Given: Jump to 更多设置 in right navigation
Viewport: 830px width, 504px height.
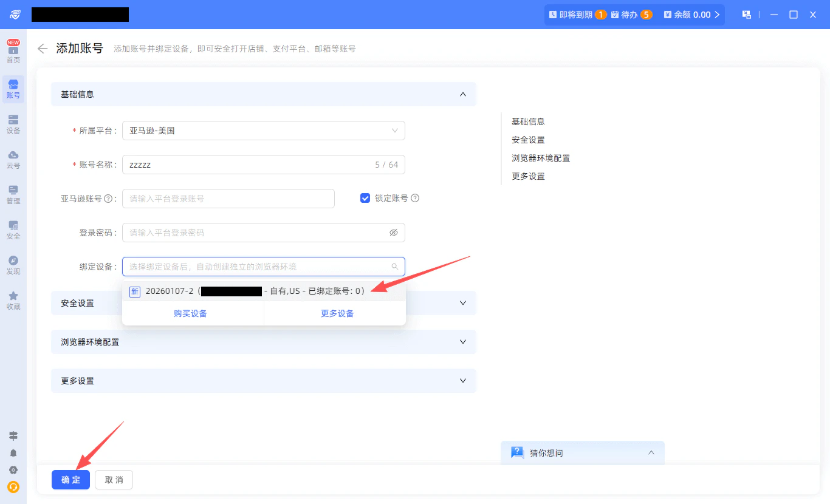Looking at the screenshot, I should coord(528,176).
